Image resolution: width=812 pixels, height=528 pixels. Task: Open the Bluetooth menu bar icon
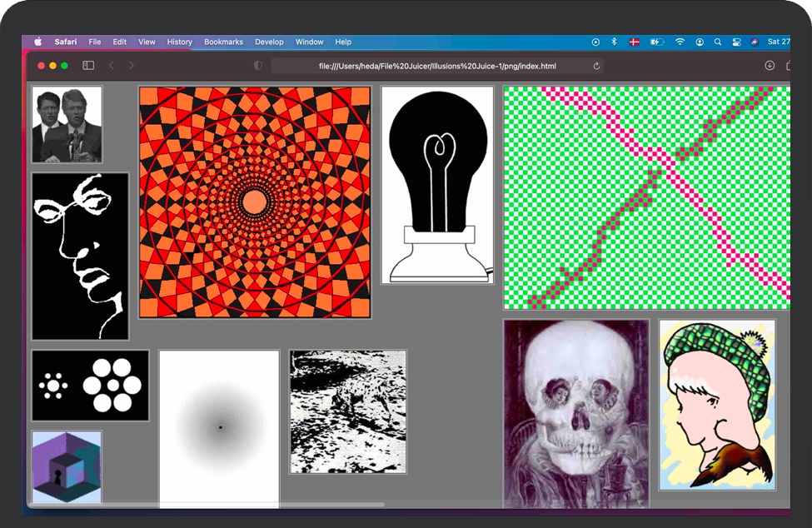point(615,42)
